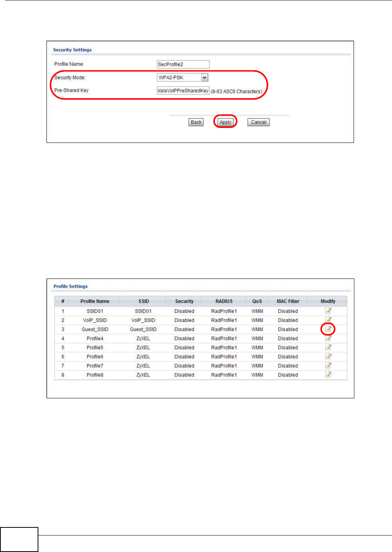Screen dimensions: 392x552
Task: Edit Profile5 via pencil icon
Action: 328,347
